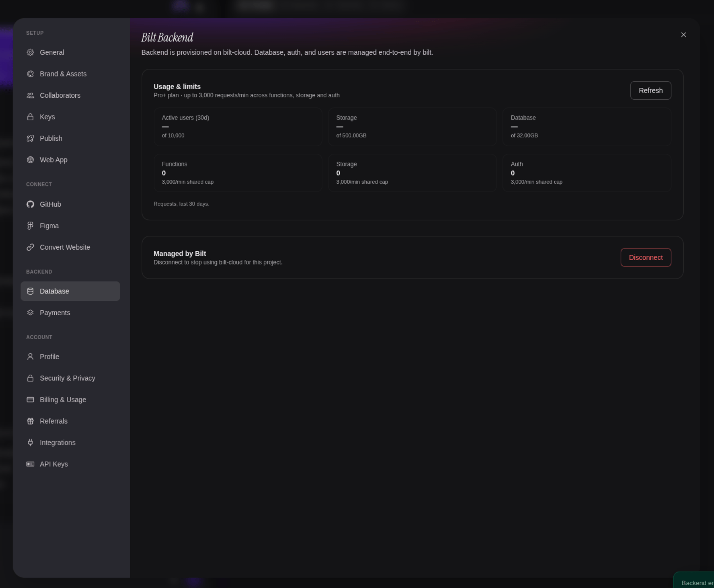Screen dimensions: 714x588
Task: Click the Billing & Usage card icon
Action: 30,400
